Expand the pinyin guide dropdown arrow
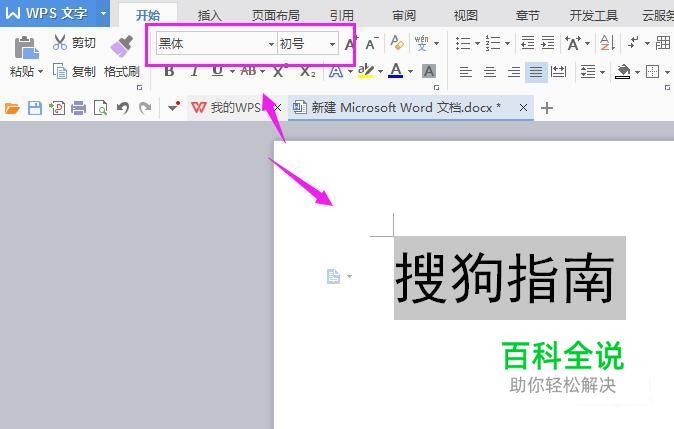Screen dimensions: 674x429 click(436, 43)
